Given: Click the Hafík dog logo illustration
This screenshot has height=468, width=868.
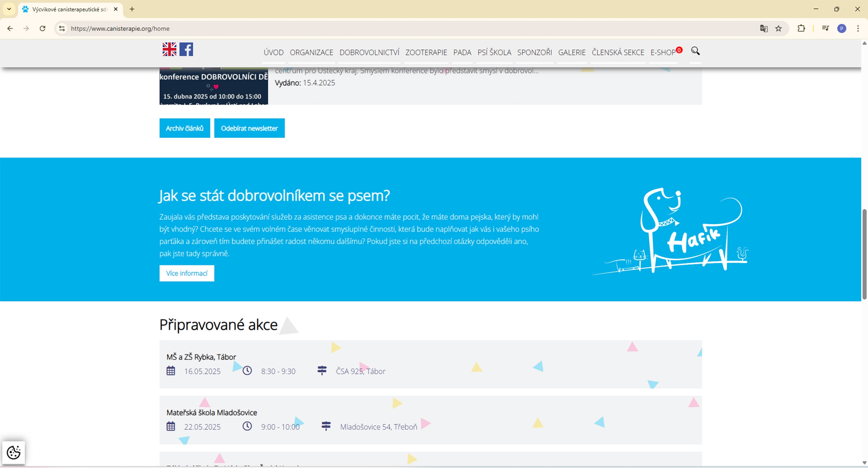Looking at the screenshot, I should tap(670, 231).
